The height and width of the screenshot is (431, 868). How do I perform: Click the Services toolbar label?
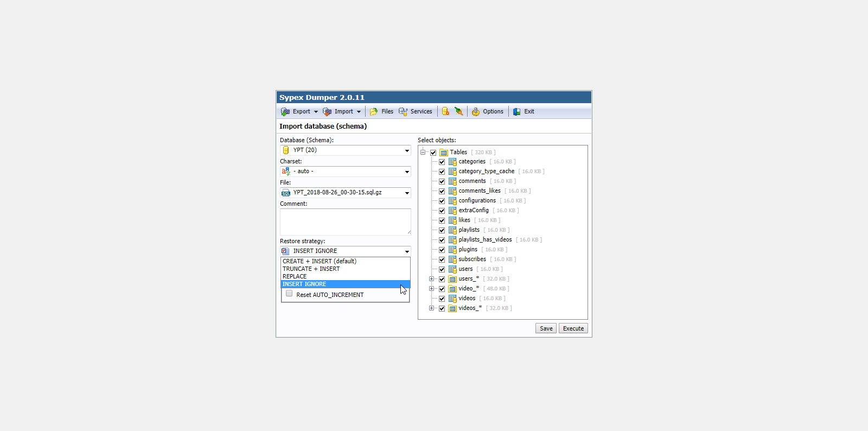coord(421,111)
